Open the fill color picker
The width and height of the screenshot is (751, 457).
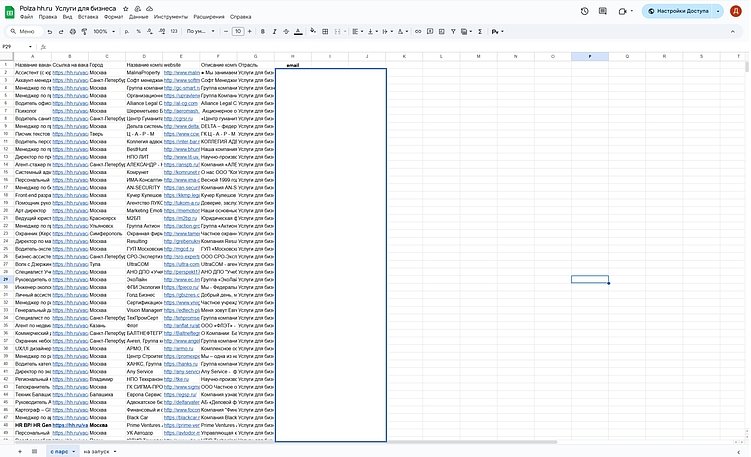[x=313, y=32]
